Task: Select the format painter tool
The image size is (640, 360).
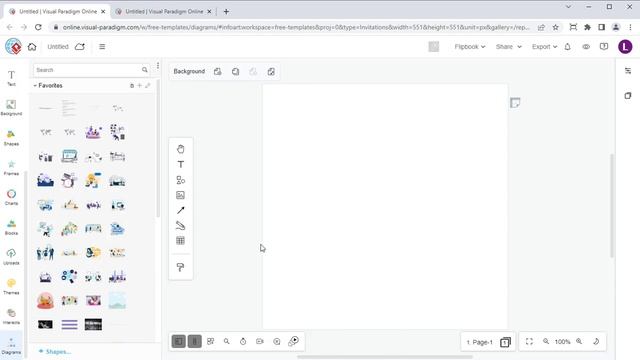Action: (x=180, y=267)
